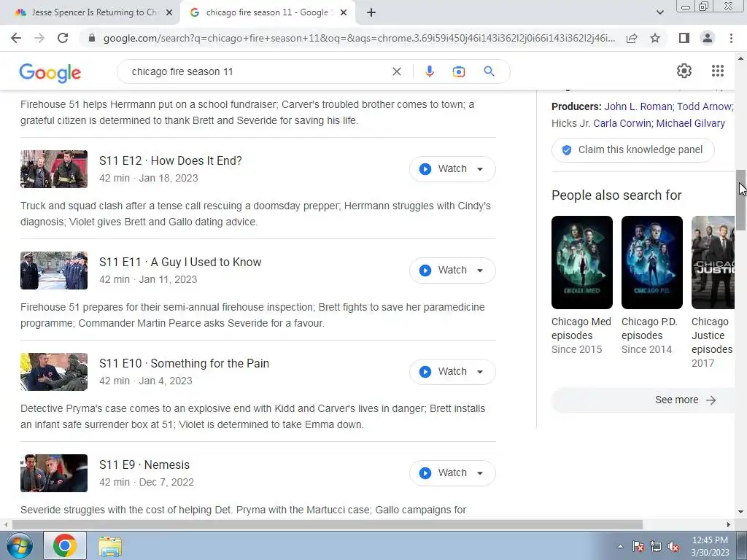Click horizontal scrollbar right arrow
The image size is (747, 560).
[729, 525]
